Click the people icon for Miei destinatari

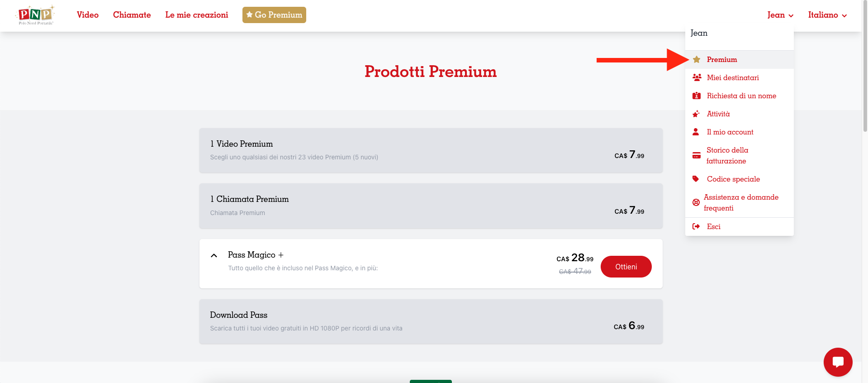click(x=697, y=77)
